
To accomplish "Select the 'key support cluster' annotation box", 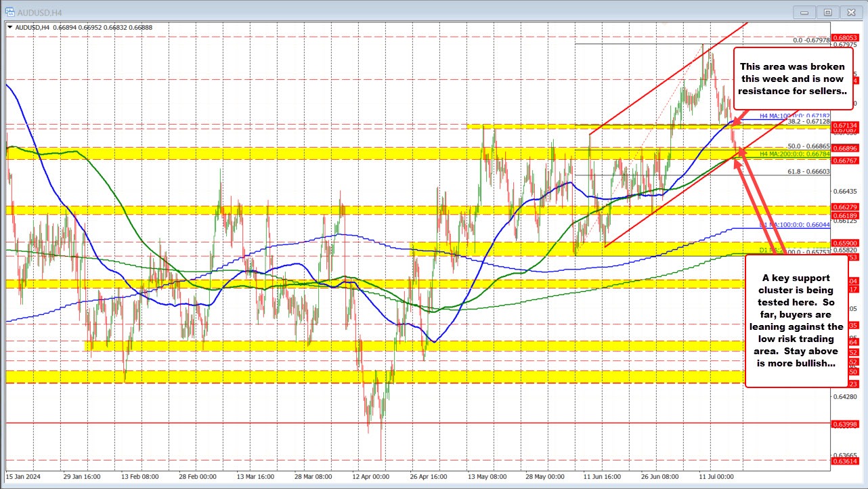I will pos(796,320).
